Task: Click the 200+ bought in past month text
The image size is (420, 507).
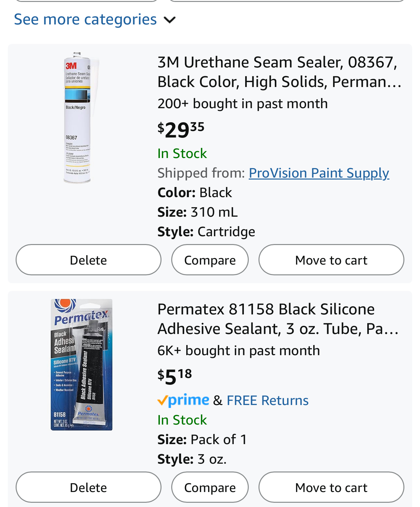Action: [243, 104]
